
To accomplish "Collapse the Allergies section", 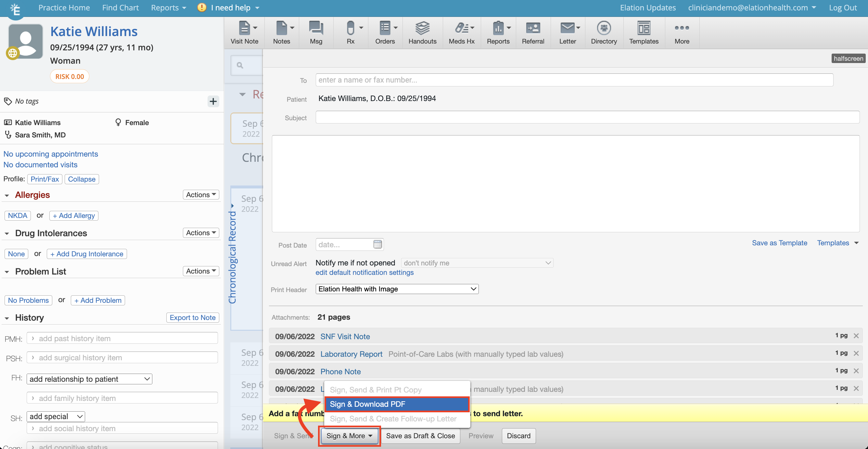I will pos(7,195).
